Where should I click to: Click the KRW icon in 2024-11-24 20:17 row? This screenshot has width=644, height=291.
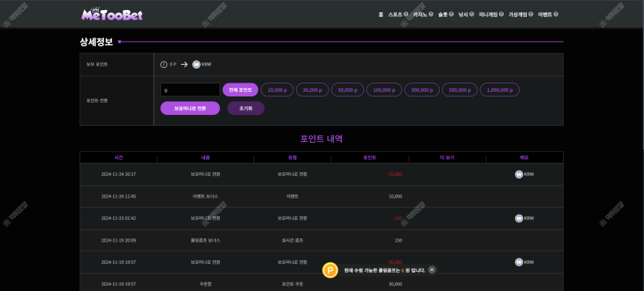point(519,174)
